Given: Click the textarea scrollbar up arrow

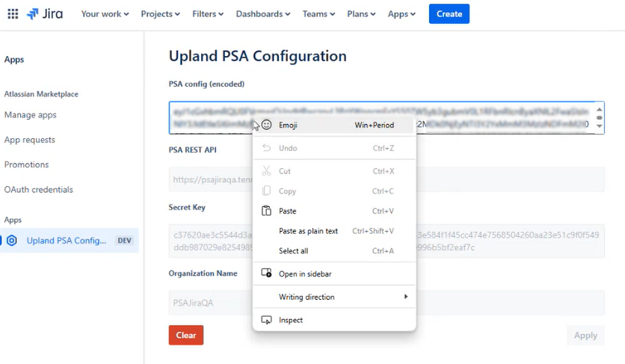Looking at the screenshot, I should tap(599, 109).
